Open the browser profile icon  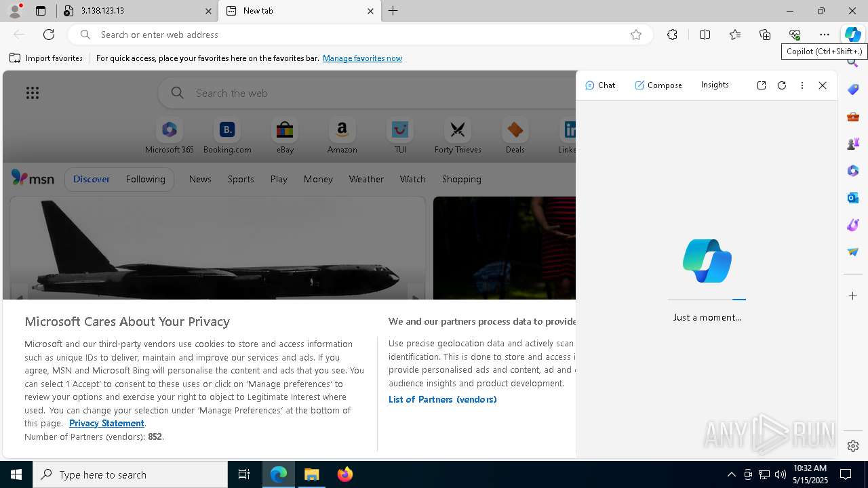point(15,11)
